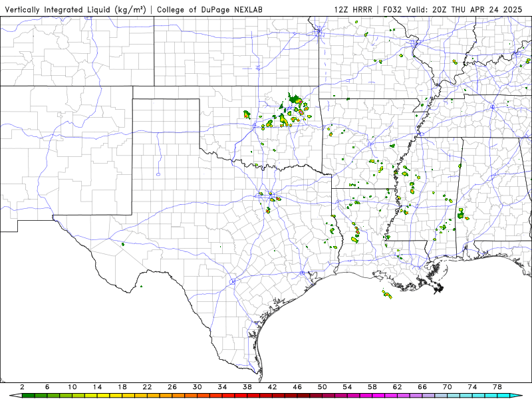This screenshot has height=399, width=532.
Task: Click the "54" label on the color scale
Action: (347, 387)
